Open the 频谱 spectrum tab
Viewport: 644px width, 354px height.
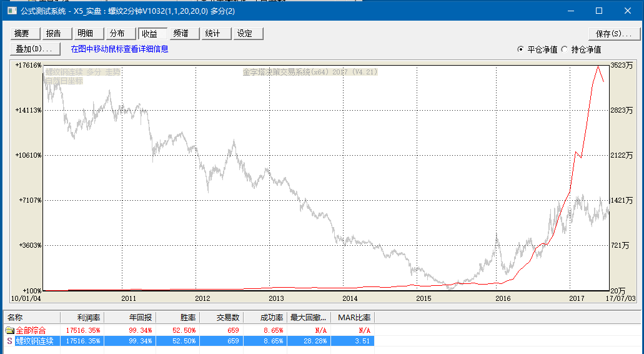tap(185, 33)
